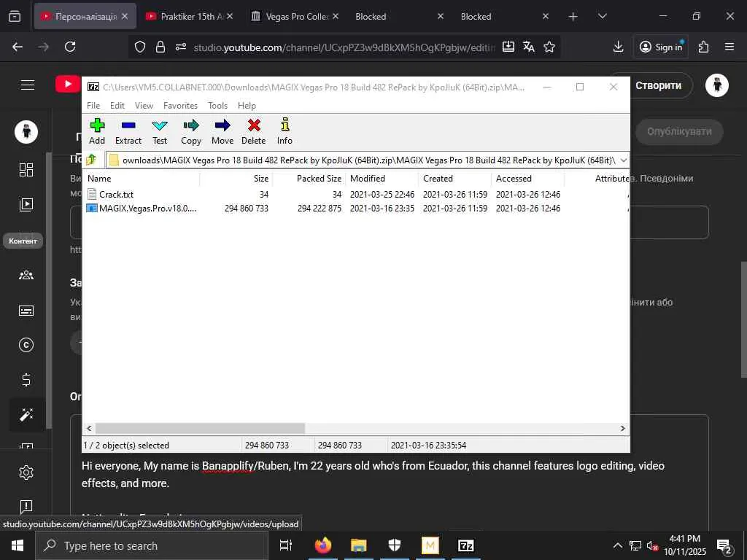Sort files by Accessed column
The width and height of the screenshot is (747, 560).
pos(528,179)
